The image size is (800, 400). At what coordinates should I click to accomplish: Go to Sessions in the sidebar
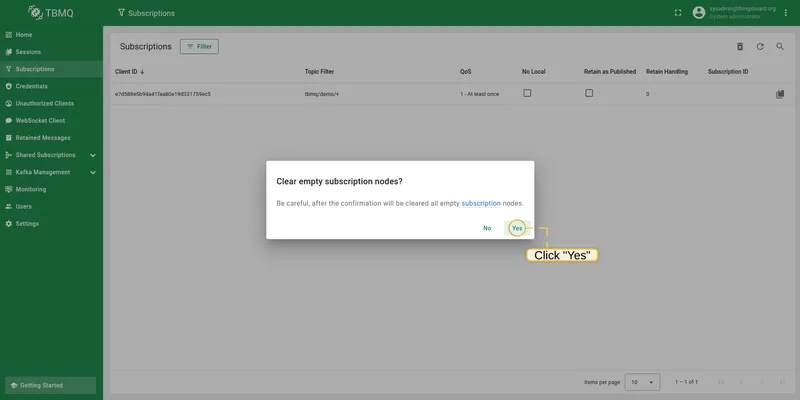click(x=51, y=52)
